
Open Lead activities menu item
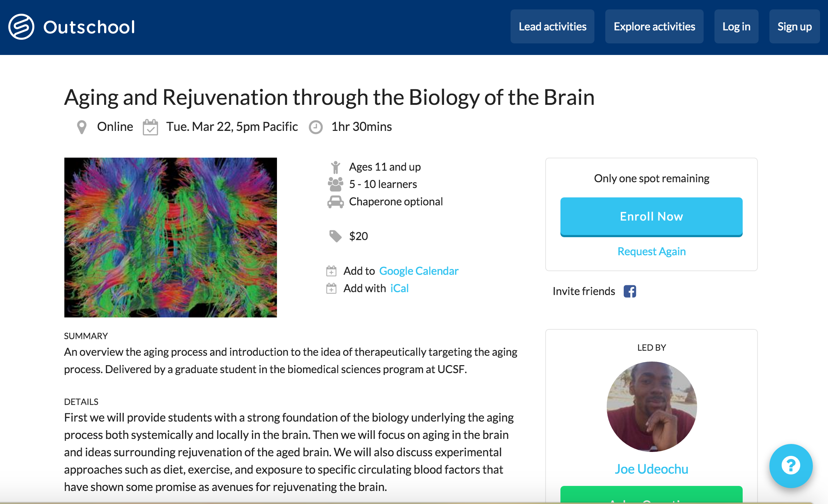552,27
